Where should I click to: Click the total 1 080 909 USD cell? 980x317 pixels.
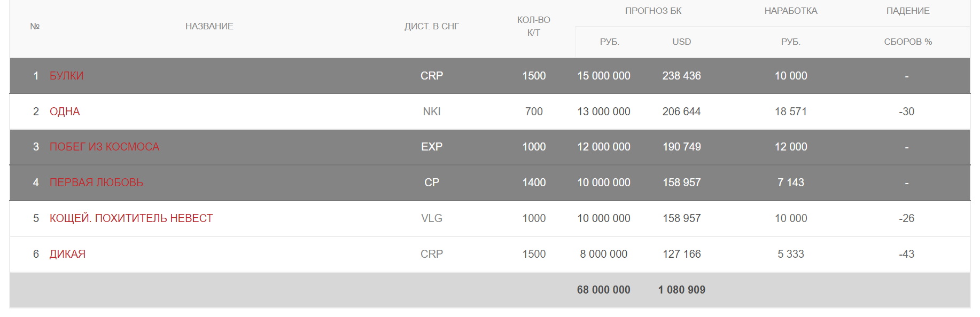click(x=681, y=290)
